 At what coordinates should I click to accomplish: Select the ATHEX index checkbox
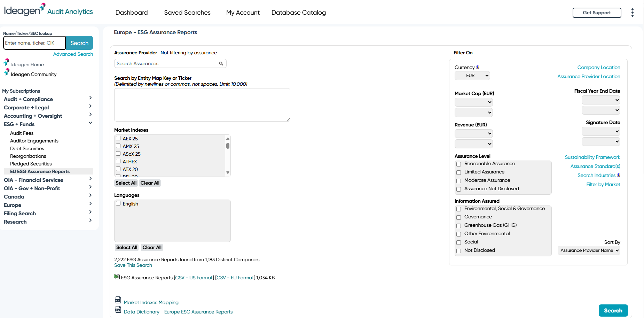pos(118,161)
